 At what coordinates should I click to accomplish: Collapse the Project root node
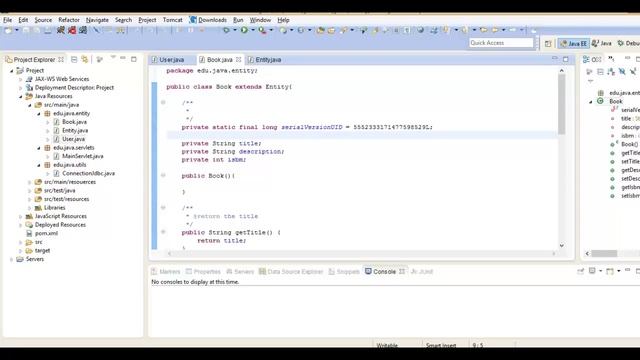point(11,71)
